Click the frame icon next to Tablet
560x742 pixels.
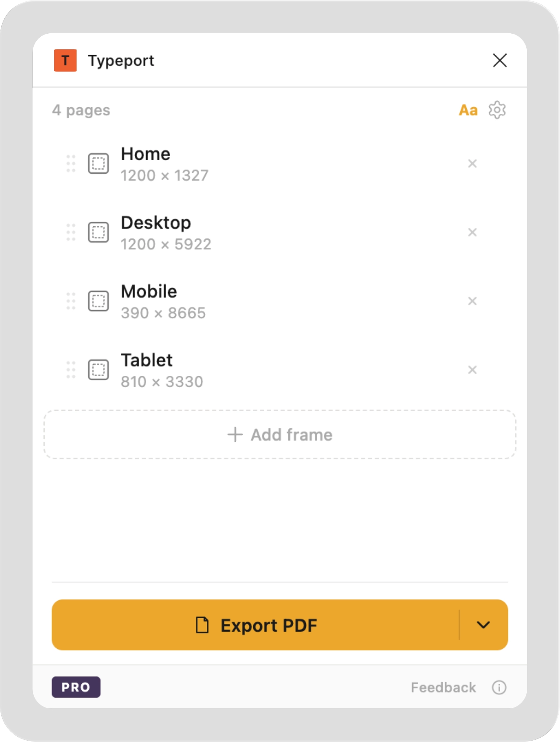point(99,370)
